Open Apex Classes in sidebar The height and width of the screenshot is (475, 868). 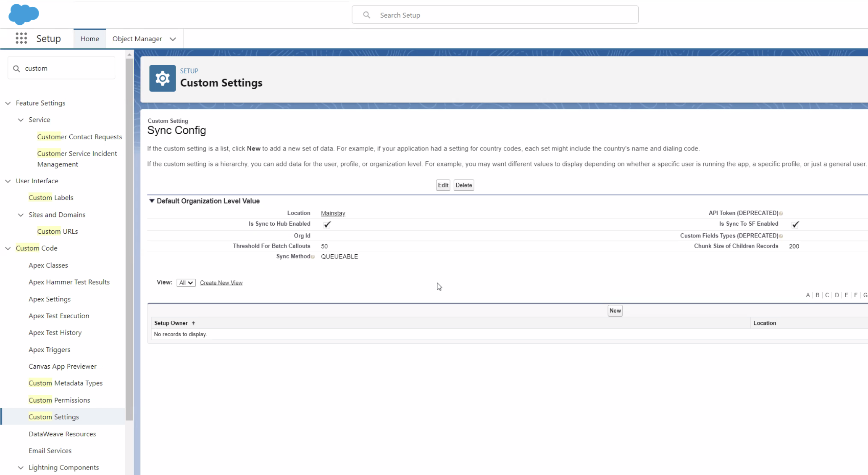(48, 265)
